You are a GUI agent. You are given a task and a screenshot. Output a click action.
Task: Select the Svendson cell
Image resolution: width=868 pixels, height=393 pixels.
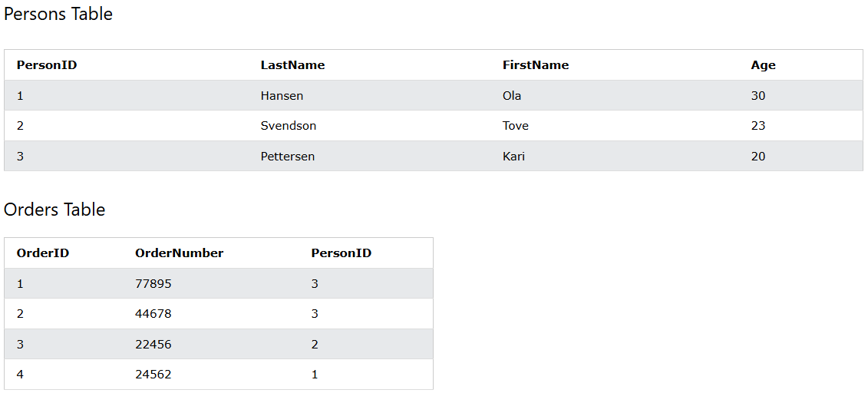(x=289, y=126)
